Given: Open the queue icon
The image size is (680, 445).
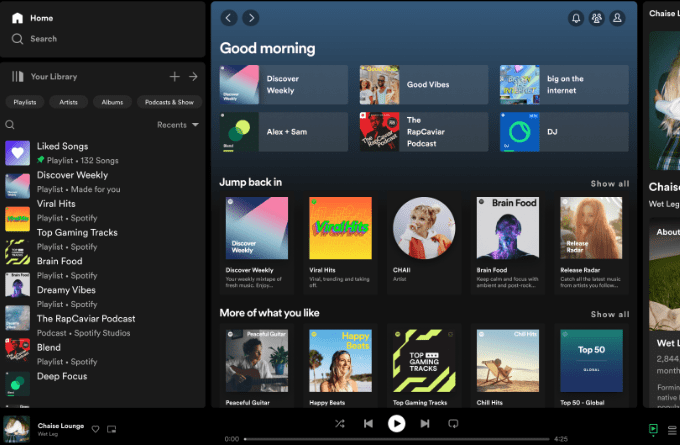Looking at the screenshot, I should click(x=672, y=430).
